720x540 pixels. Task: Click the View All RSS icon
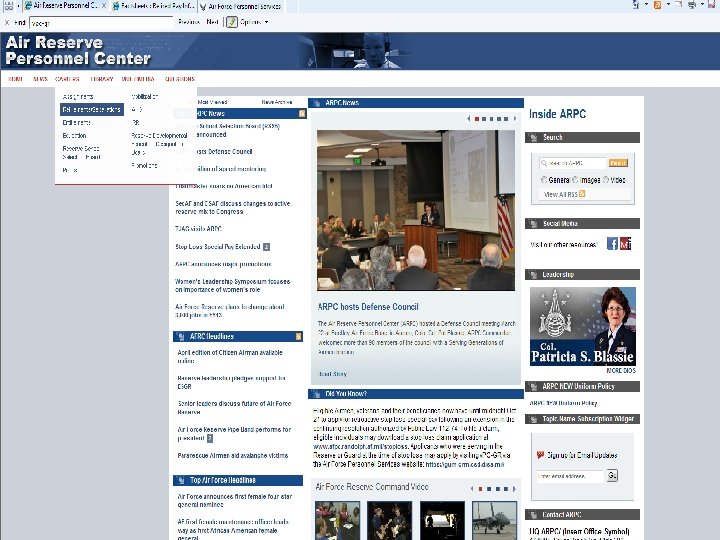click(x=582, y=194)
